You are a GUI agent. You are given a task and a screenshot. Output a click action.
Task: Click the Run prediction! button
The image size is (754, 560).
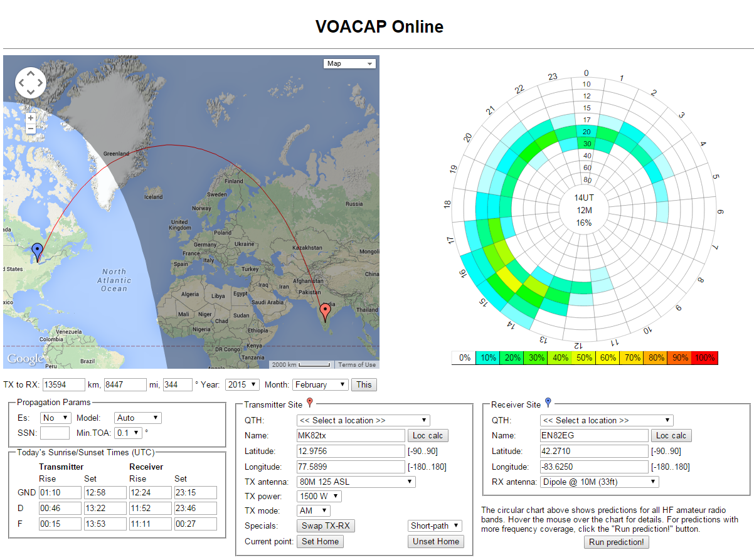(617, 542)
